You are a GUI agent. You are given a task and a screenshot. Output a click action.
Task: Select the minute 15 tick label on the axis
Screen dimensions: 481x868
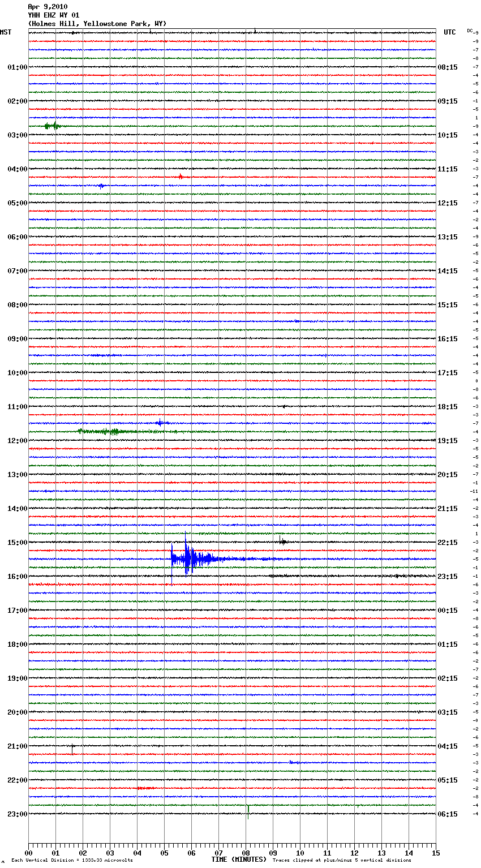click(x=435, y=853)
